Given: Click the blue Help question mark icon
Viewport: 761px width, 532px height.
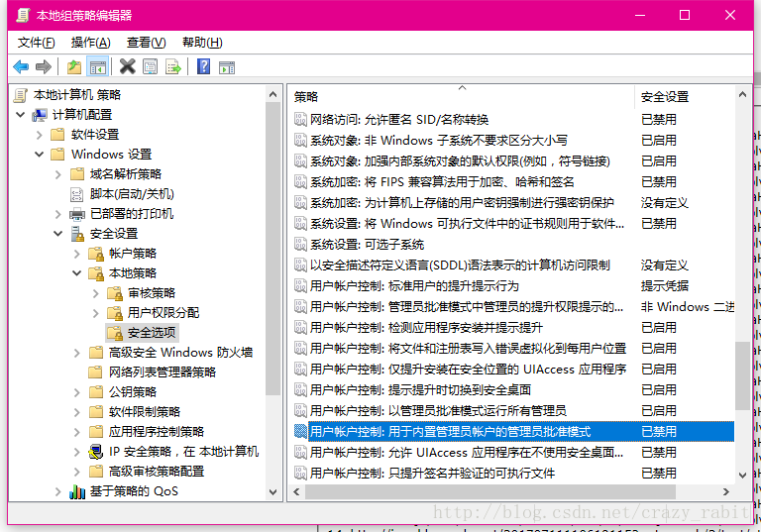Looking at the screenshot, I should pos(203,66).
